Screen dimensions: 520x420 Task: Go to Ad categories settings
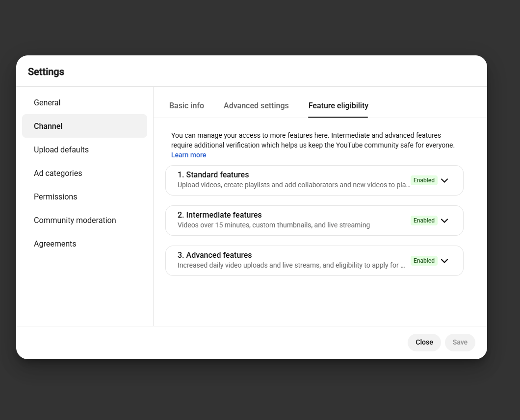pyautogui.click(x=84, y=173)
